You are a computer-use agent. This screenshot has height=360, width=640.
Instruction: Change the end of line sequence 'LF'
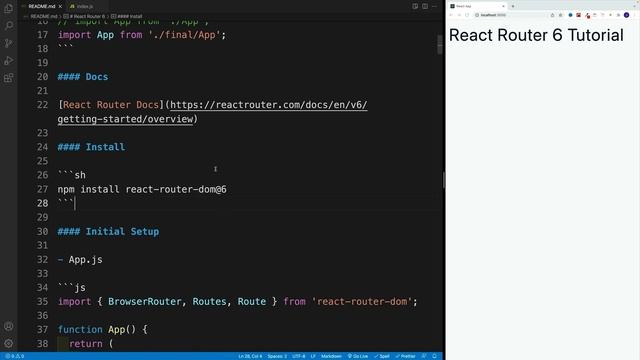[313, 356]
